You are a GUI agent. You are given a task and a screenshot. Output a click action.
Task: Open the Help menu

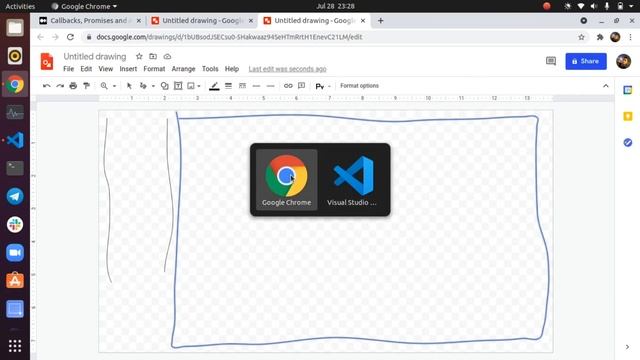232,69
